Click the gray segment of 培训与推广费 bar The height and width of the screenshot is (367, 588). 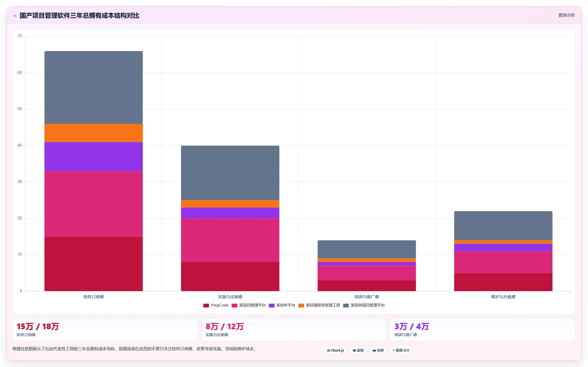(x=367, y=249)
